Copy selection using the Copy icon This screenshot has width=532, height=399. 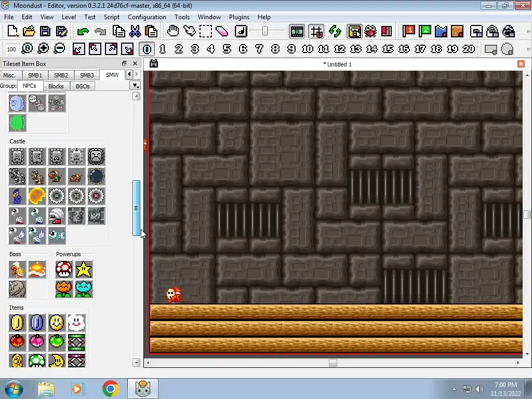pyautogui.click(x=119, y=32)
